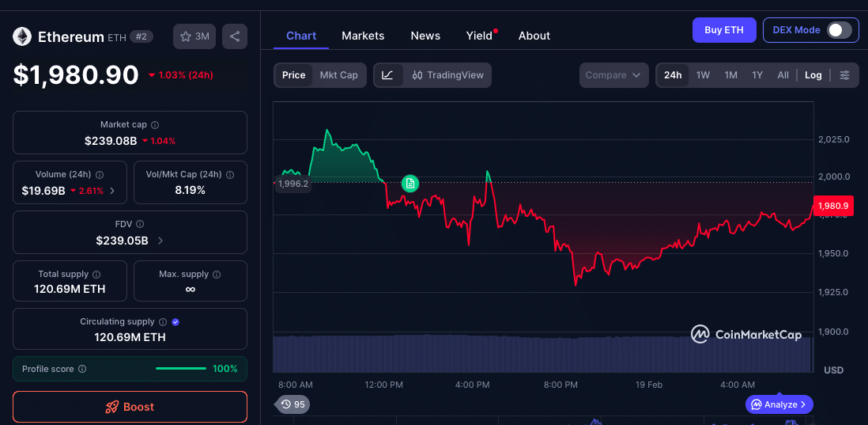Click the Volume (24h) info icon

click(100, 175)
